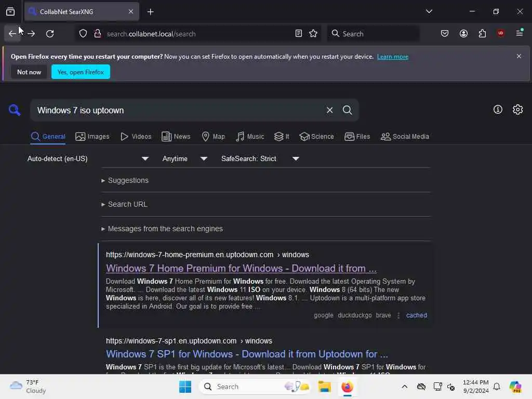Open the Anytime time range dropdown

(184, 159)
